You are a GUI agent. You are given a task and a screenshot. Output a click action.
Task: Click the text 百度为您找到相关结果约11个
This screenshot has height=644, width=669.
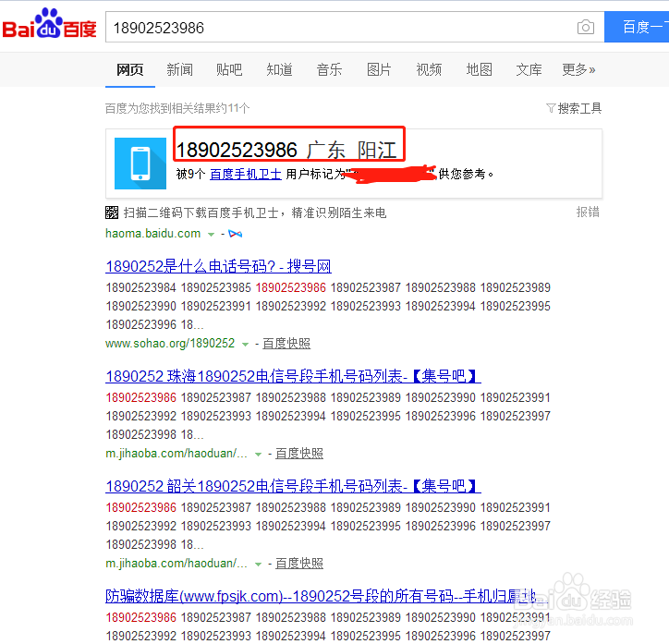pos(177,108)
